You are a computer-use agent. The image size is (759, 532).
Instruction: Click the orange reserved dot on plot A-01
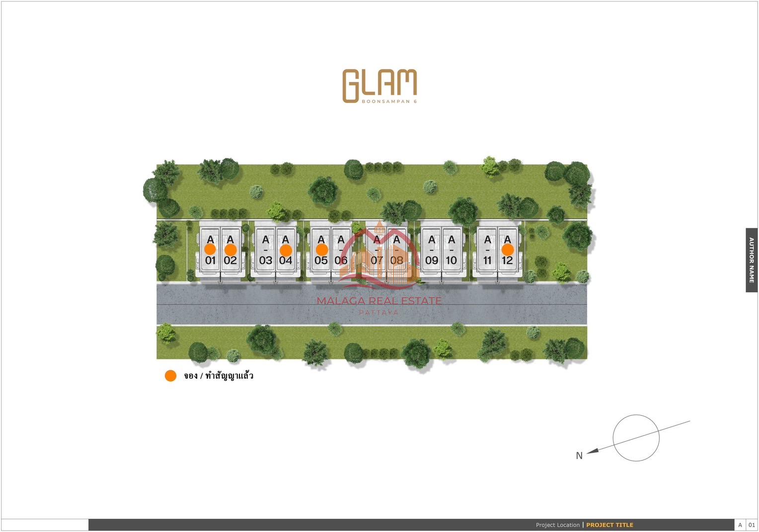pos(210,249)
